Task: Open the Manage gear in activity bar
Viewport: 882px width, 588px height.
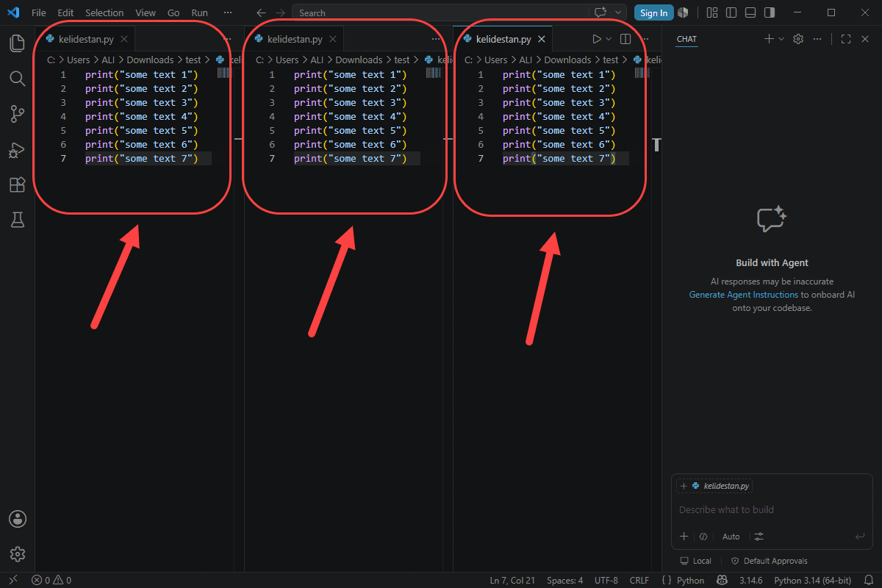Action: coord(18,554)
